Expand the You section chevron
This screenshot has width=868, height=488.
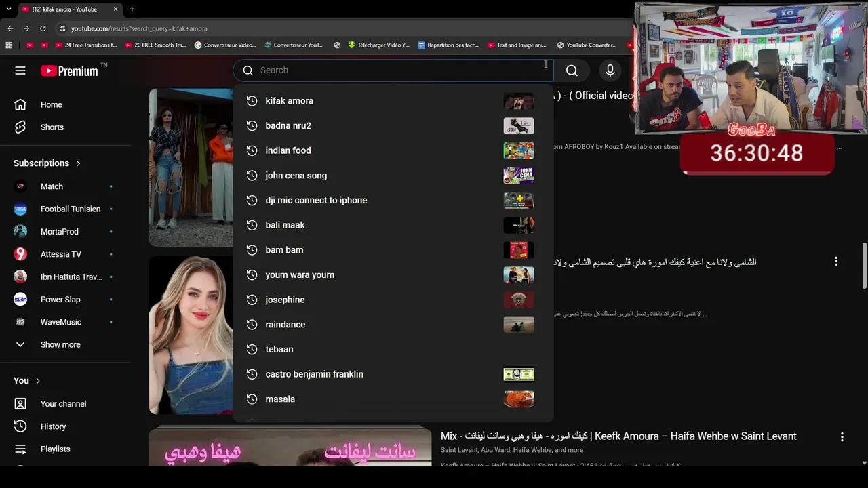(x=38, y=381)
